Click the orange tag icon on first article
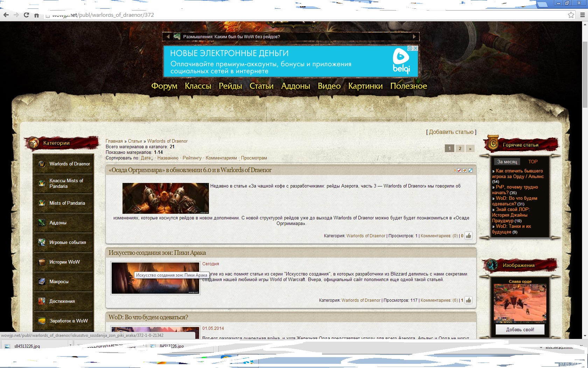This screenshot has height=368, width=588. 465,170
